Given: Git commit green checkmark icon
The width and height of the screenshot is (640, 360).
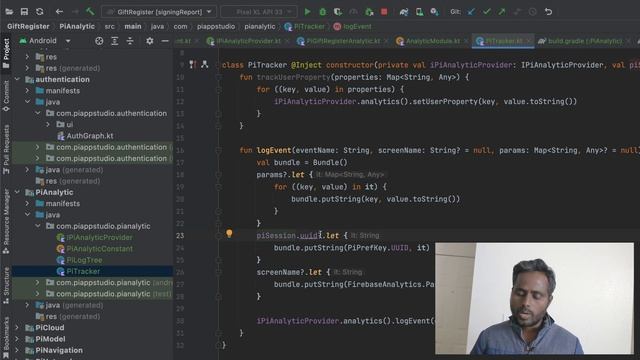Looking at the screenshot, I should tap(487, 12).
